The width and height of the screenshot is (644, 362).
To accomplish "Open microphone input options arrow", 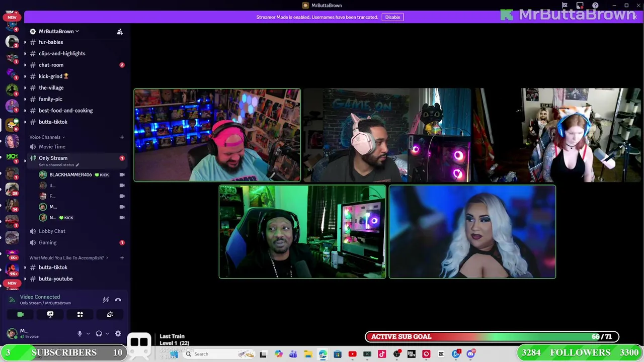I will (88, 333).
